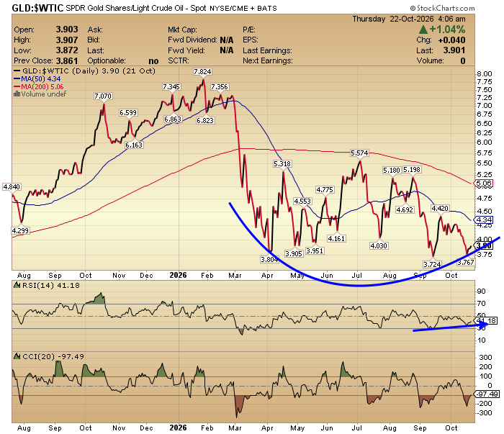This screenshot has height=434, width=504.
Task: Click the Thursday 22-Oct-2026 date stamp
Action: pos(409,19)
